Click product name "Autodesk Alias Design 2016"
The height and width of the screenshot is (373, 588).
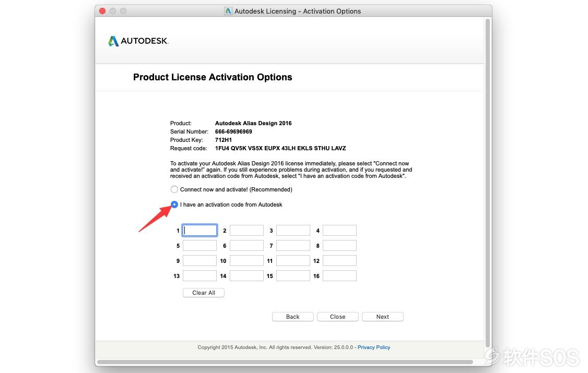[x=253, y=123]
